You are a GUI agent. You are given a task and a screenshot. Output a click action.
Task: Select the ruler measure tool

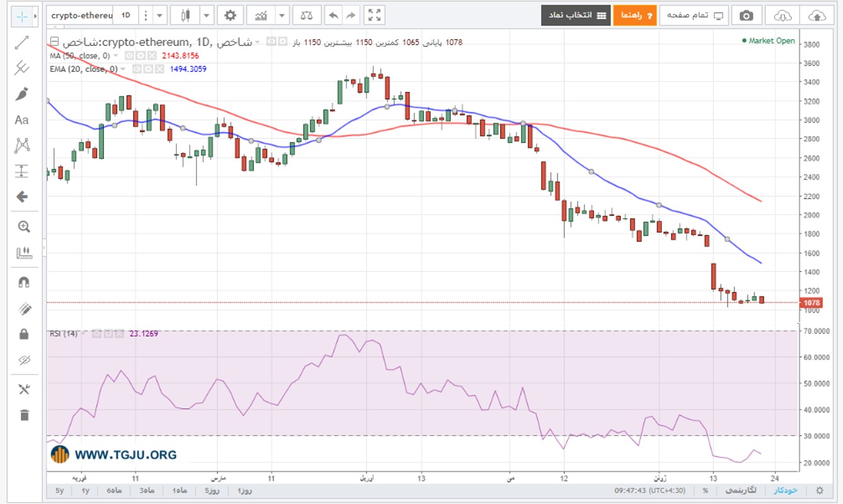pyautogui.click(x=24, y=253)
